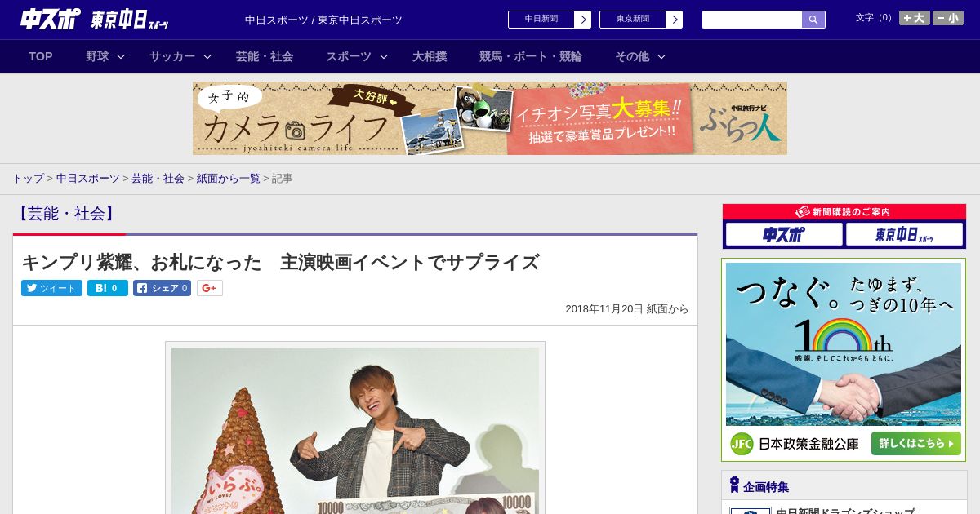Open the その他 menu
The image size is (980, 514).
(632, 56)
